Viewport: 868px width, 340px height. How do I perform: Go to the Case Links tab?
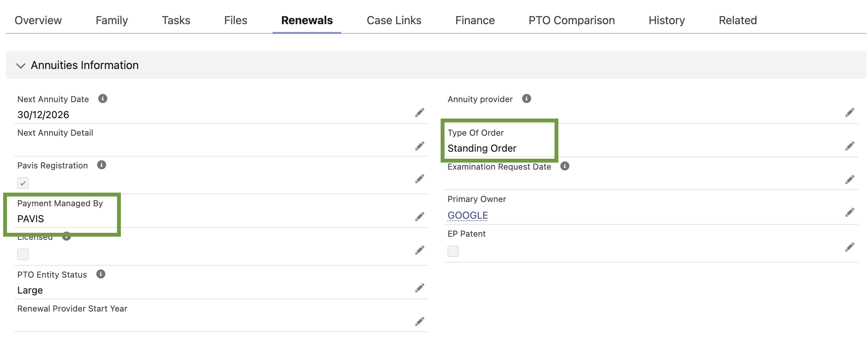(x=394, y=20)
